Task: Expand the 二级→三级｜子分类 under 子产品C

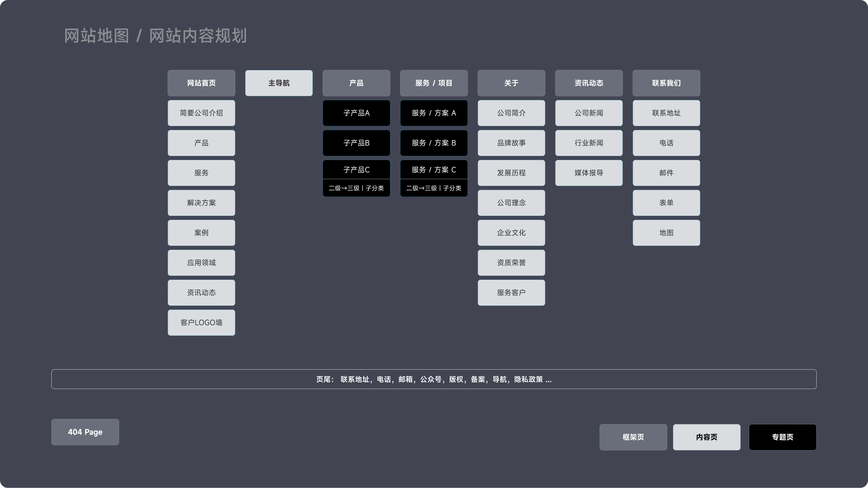Action: [x=356, y=188]
